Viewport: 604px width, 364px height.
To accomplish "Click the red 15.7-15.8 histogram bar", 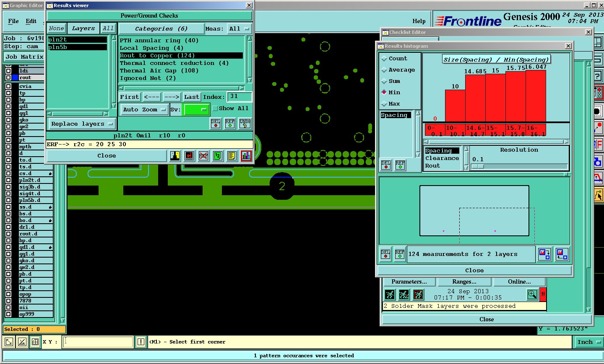I will pyautogui.click(x=515, y=97).
